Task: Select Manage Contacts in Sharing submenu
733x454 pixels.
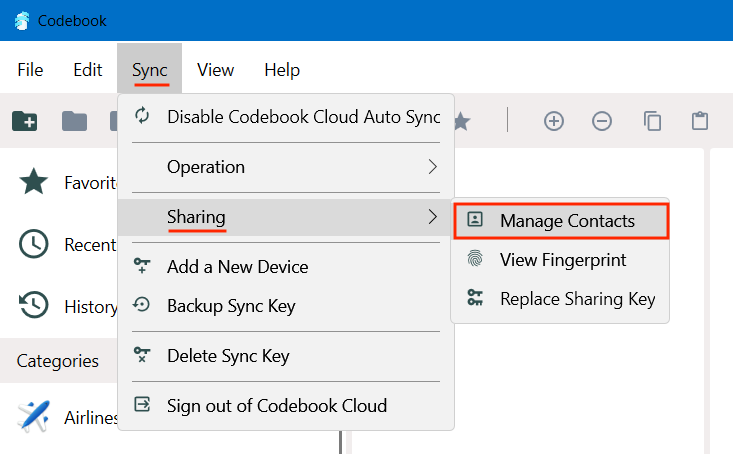Action: tap(561, 221)
